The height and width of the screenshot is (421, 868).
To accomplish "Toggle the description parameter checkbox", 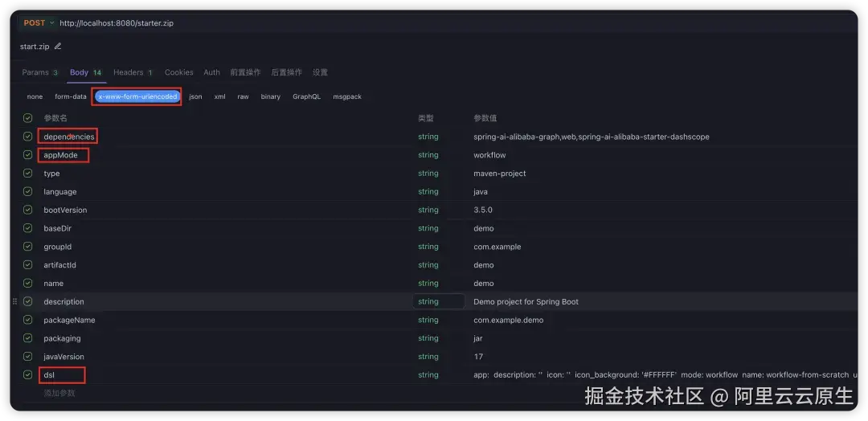I will coord(27,301).
